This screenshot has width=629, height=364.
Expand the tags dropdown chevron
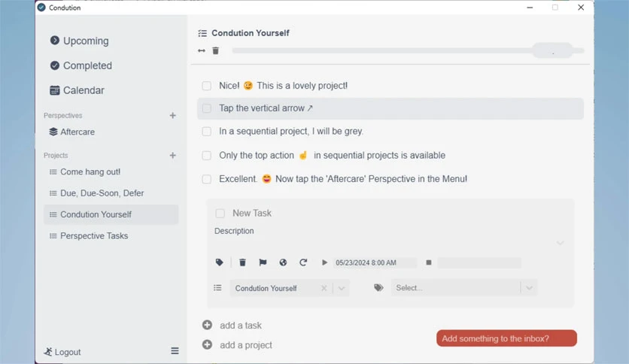point(529,288)
